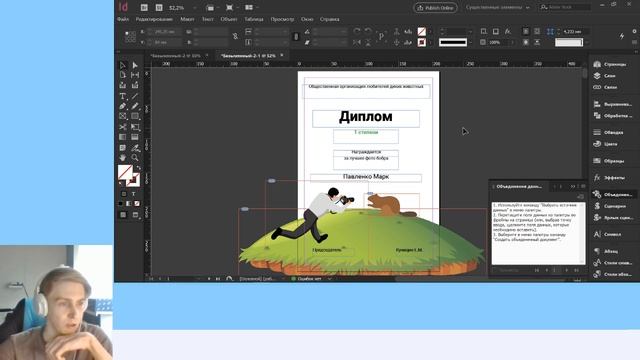Select the Hand tool

pos(122,158)
